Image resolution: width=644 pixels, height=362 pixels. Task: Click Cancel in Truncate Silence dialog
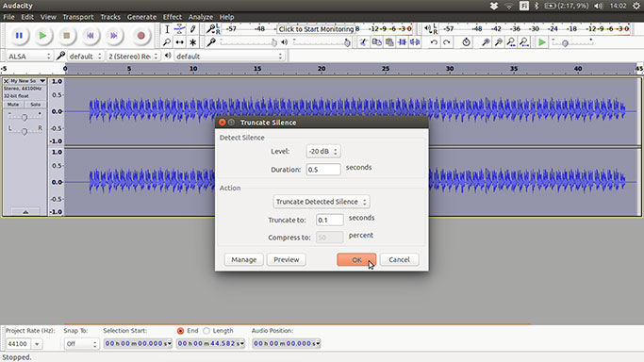(399, 260)
